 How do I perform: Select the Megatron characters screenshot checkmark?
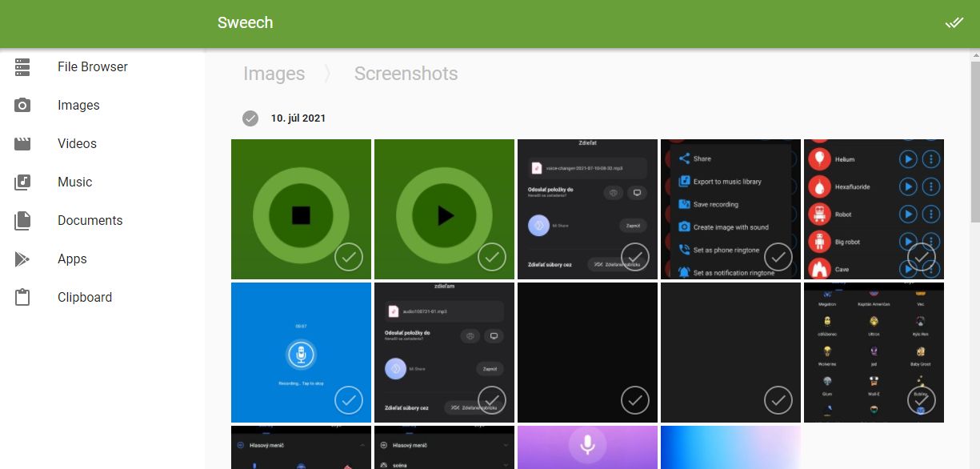point(922,400)
